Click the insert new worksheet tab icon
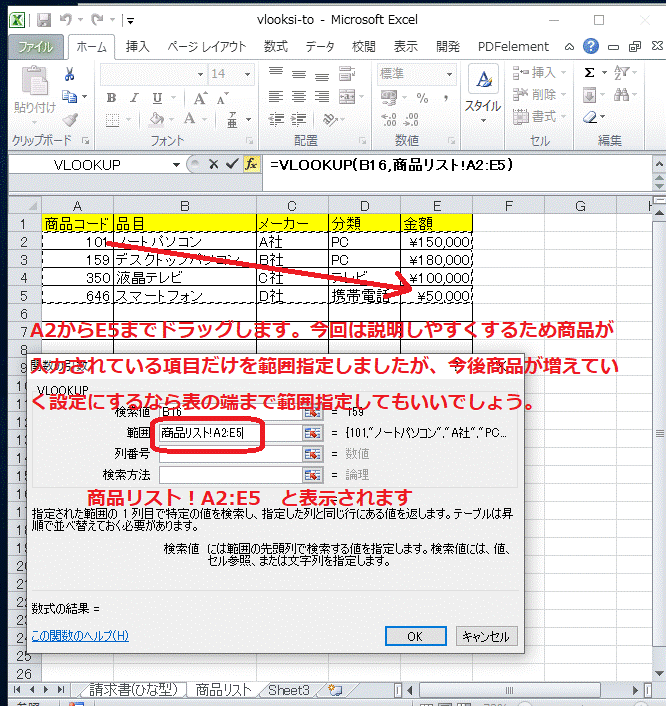 tap(335, 690)
